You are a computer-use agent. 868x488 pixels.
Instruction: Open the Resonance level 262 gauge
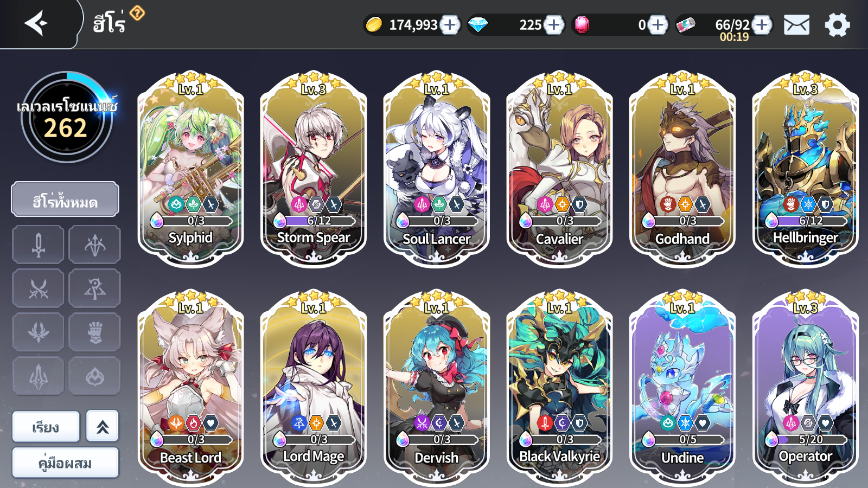(x=67, y=117)
